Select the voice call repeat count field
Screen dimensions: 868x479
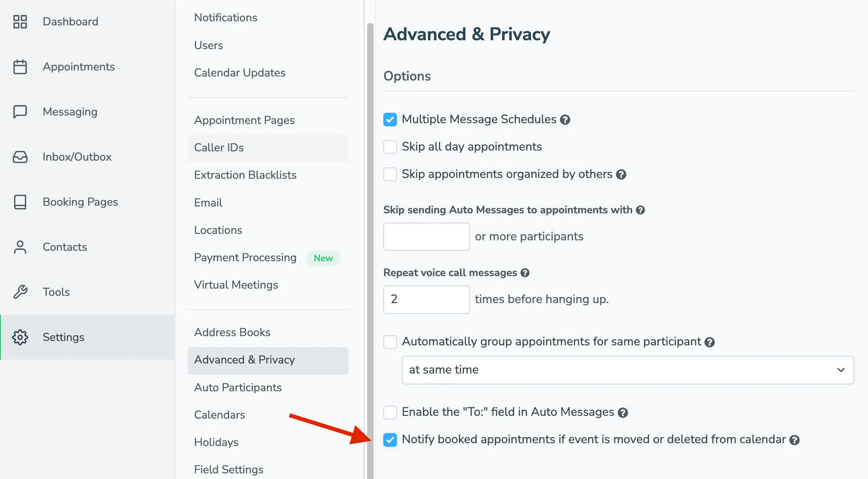tap(426, 299)
